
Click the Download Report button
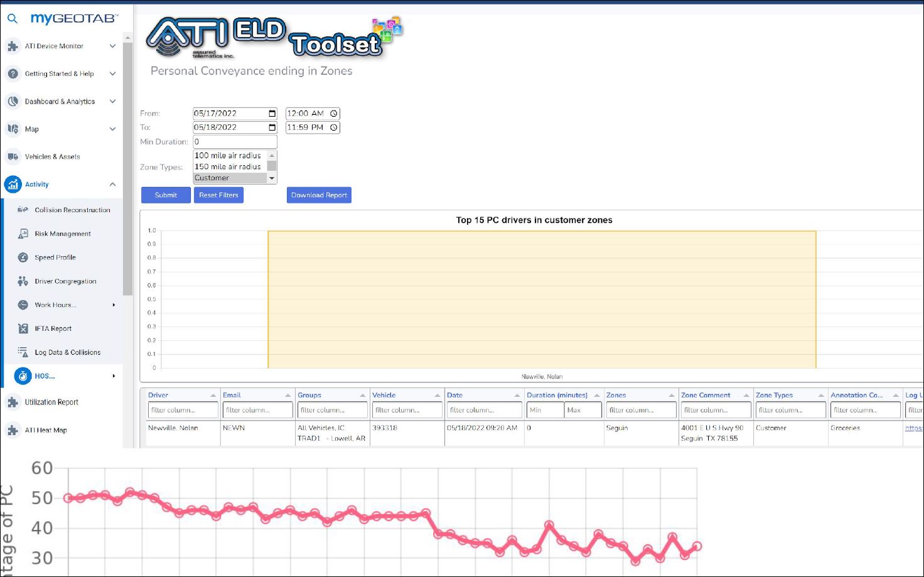(319, 195)
